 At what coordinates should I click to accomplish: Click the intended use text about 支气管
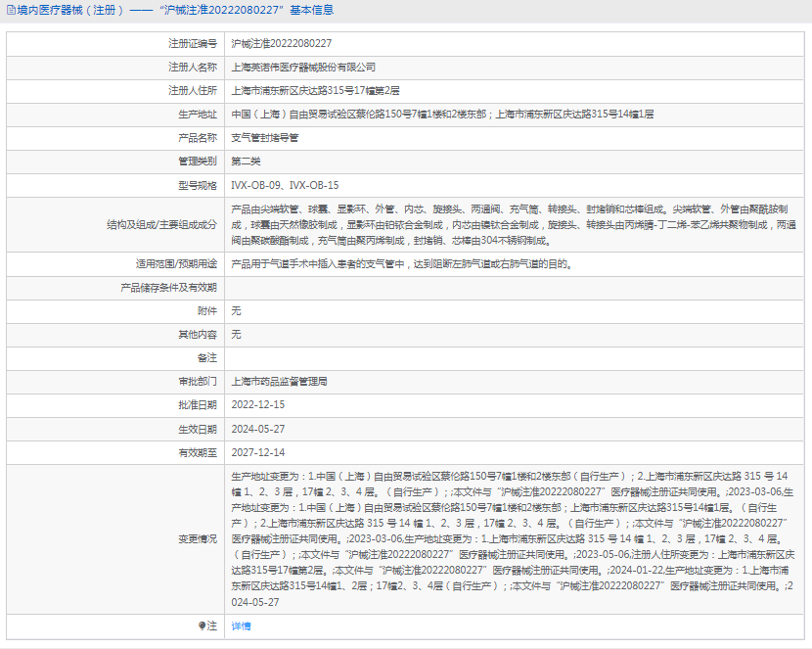pyautogui.click(x=402, y=264)
